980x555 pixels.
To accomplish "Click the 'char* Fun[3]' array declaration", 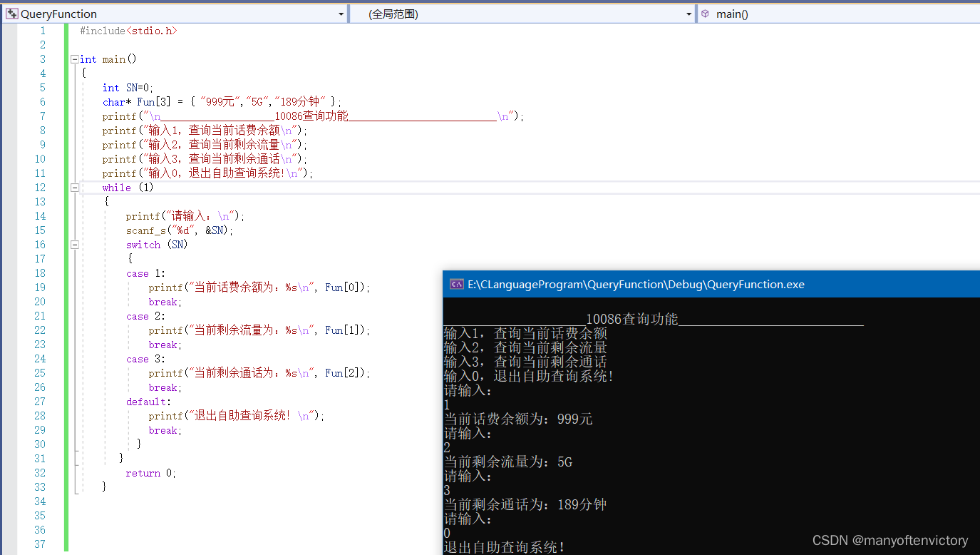I will [x=222, y=102].
